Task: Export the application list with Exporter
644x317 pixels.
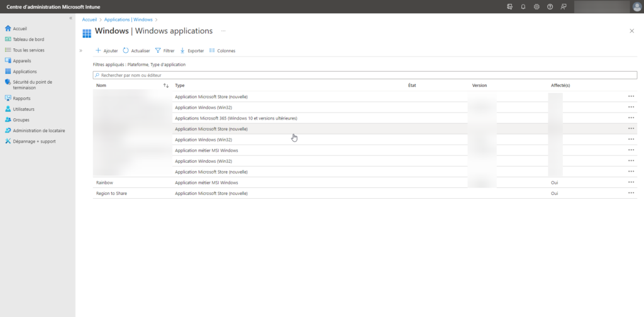Action: (192, 50)
